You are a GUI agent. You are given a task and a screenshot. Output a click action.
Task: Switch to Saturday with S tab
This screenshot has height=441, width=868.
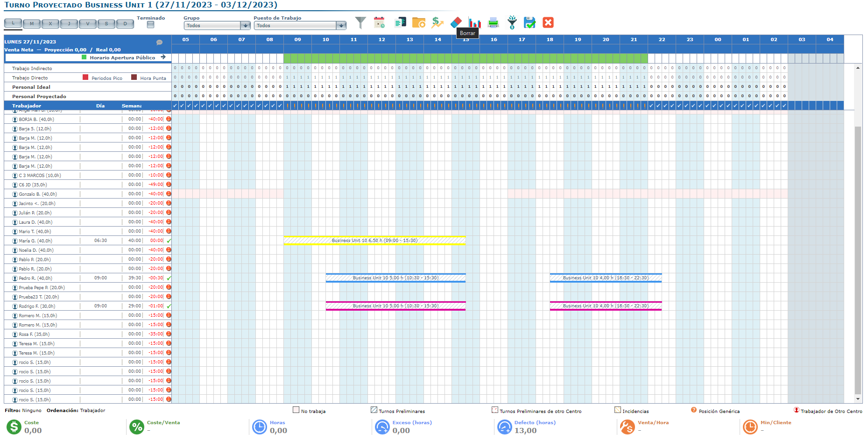(106, 23)
